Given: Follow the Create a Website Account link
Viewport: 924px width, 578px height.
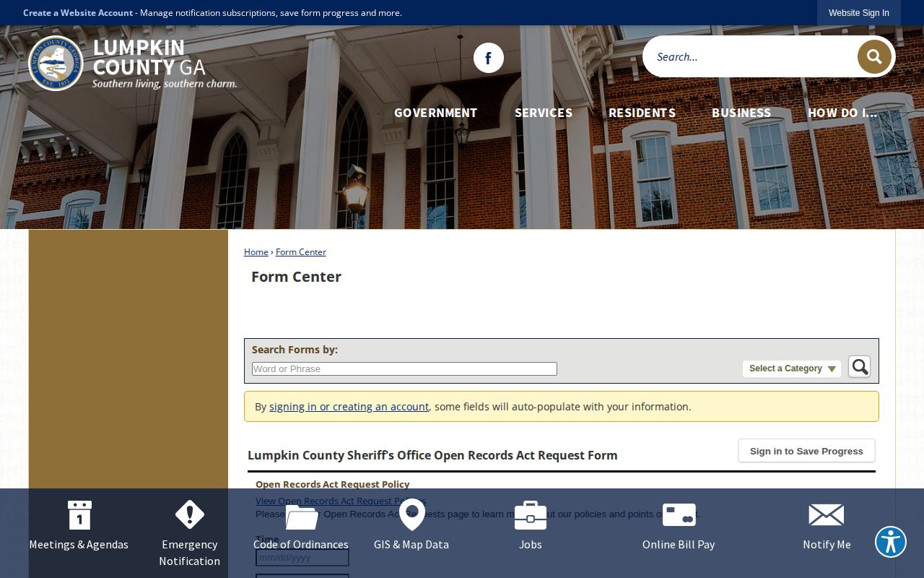Looking at the screenshot, I should coord(78,13).
